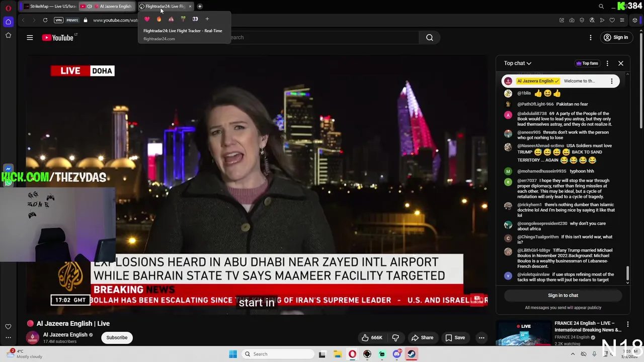Click the fire emoji in tab tooltip
This screenshot has height=362, width=644.
(x=159, y=19)
